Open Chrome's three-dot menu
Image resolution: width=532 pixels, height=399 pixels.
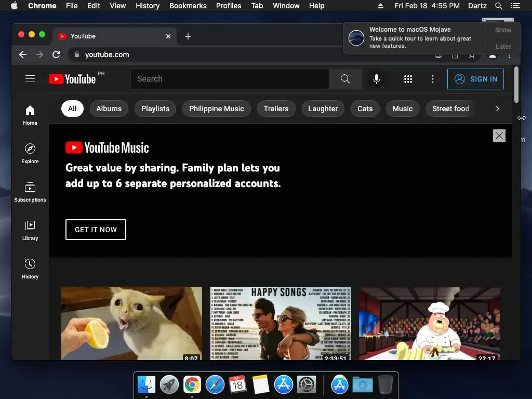[x=509, y=56]
